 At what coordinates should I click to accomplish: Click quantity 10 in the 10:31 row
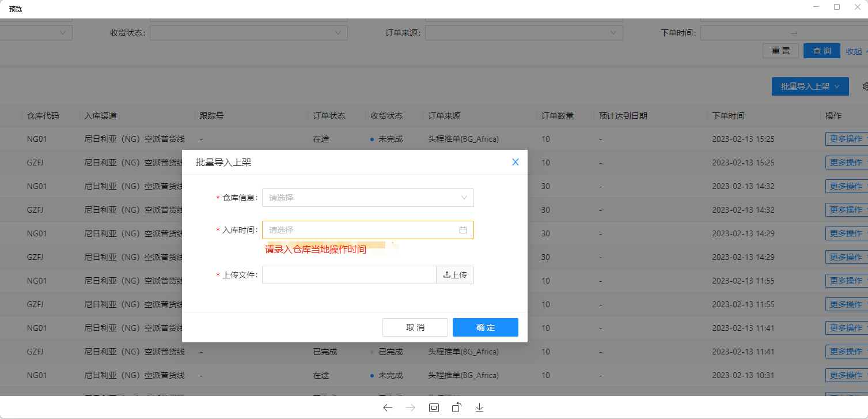545,375
